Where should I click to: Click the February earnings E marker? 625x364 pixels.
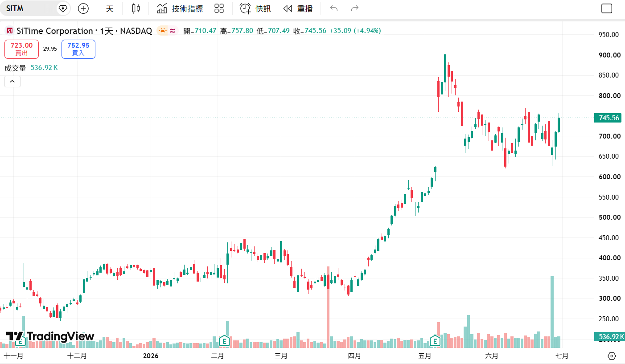[x=225, y=341]
